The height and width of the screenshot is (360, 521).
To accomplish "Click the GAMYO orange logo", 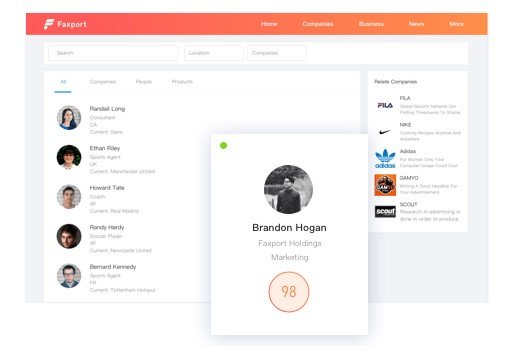I will pos(385,185).
